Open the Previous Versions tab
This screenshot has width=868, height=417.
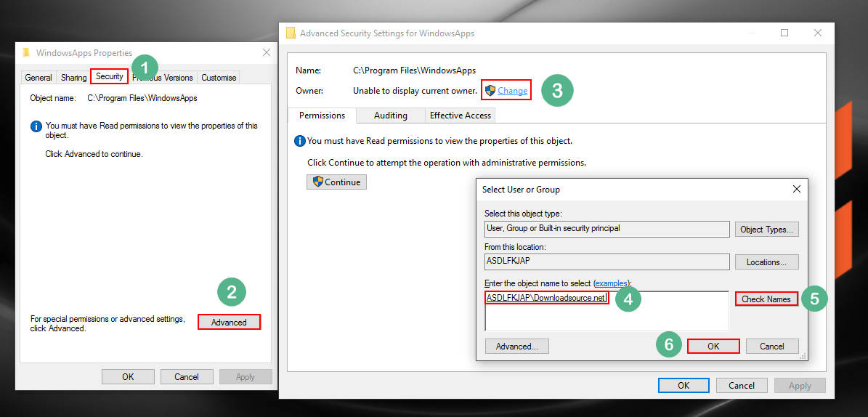coord(162,78)
